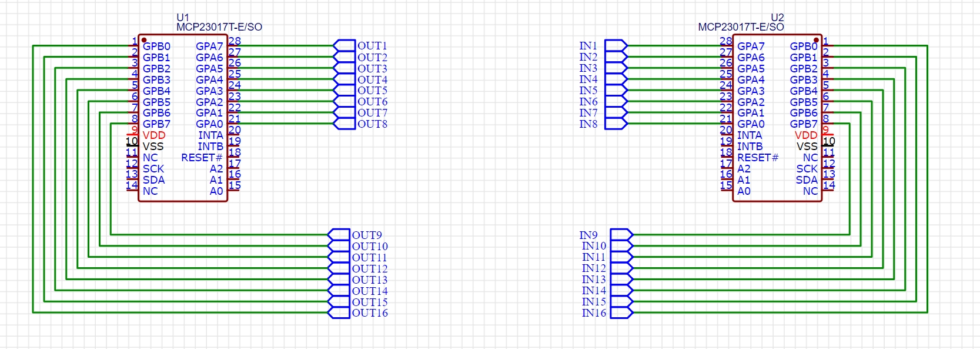Image resolution: width=980 pixels, height=349 pixels.
Task: Click the GPB4 pin label on U2
Action: click(804, 91)
